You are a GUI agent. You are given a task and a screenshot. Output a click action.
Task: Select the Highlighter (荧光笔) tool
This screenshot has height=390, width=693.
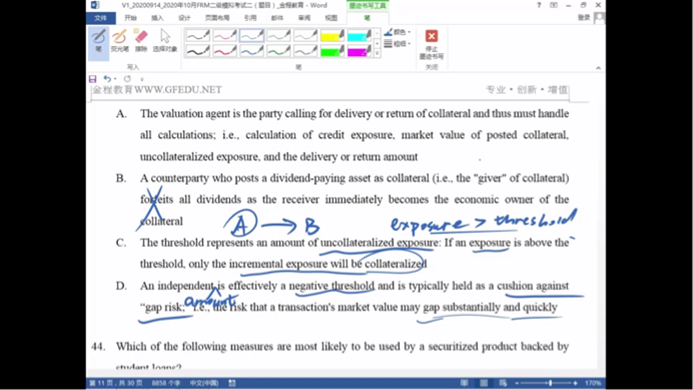120,41
